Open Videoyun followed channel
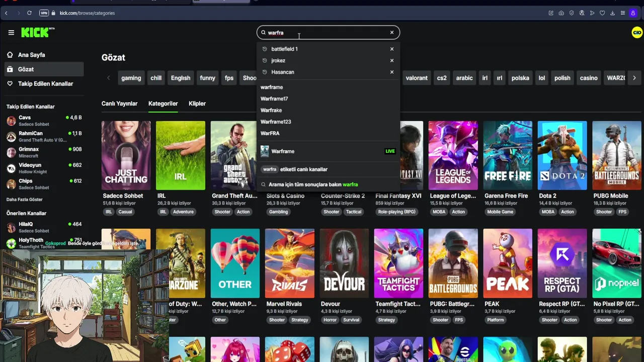Image resolution: width=644 pixels, height=362 pixels. click(44, 168)
